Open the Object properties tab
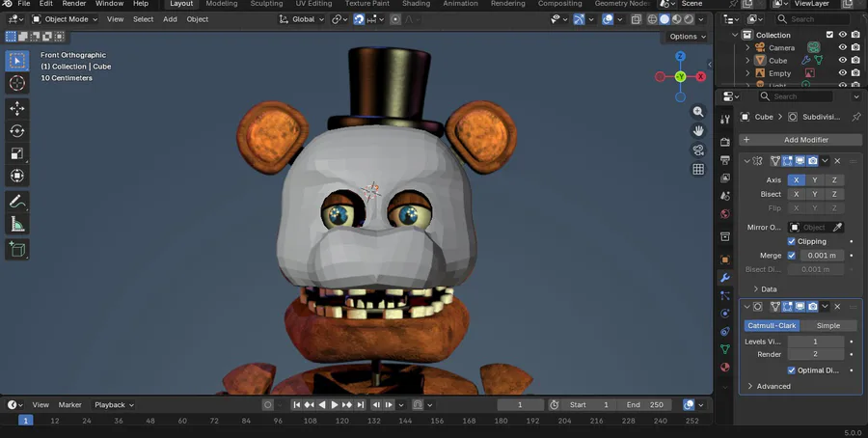Screen dimensions: 868x438 pyautogui.click(x=724, y=260)
